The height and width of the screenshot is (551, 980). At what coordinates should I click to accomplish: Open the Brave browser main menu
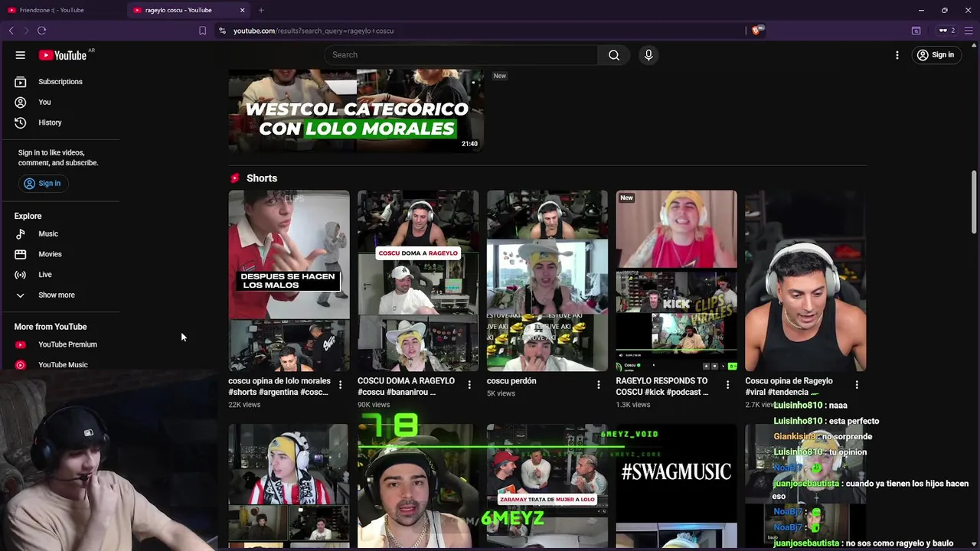click(x=969, y=31)
